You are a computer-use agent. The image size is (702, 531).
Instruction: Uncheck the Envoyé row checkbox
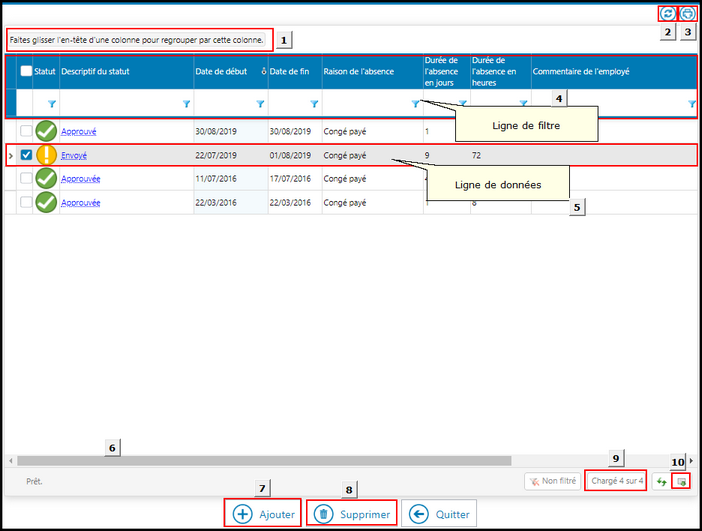click(26, 155)
